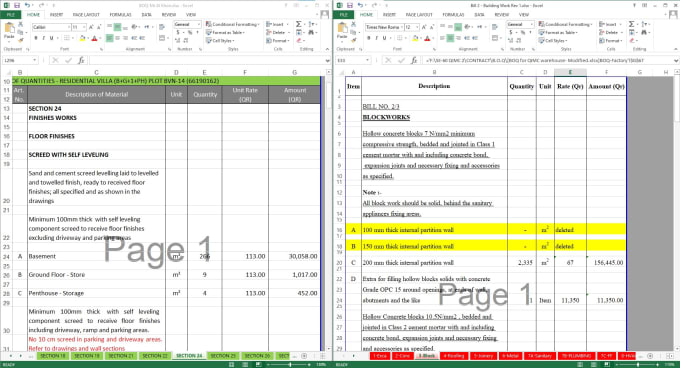Click Merge & Center in left window
The width and height of the screenshot is (680, 368).
tap(163, 38)
